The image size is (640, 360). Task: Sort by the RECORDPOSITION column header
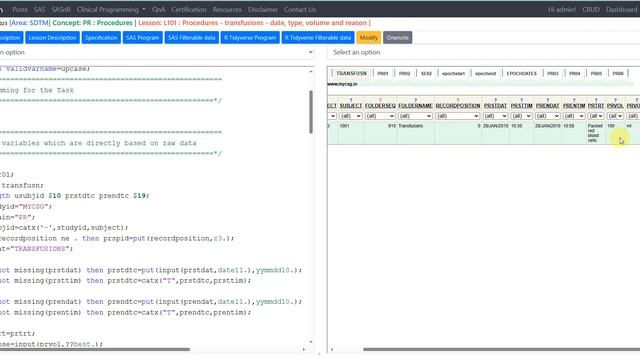pyautogui.click(x=458, y=106)
